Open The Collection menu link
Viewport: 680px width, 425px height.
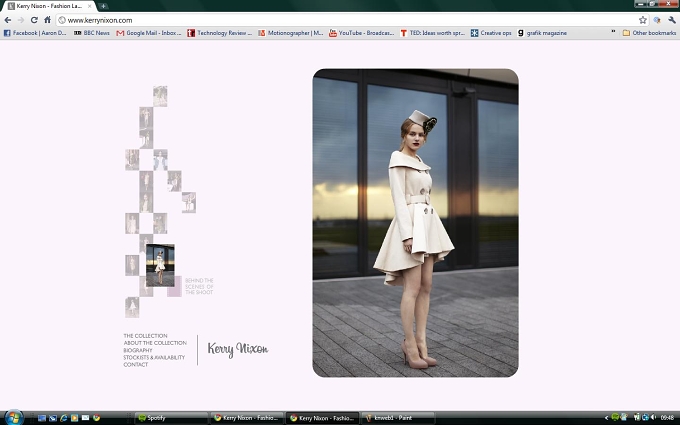click(145, 336)
